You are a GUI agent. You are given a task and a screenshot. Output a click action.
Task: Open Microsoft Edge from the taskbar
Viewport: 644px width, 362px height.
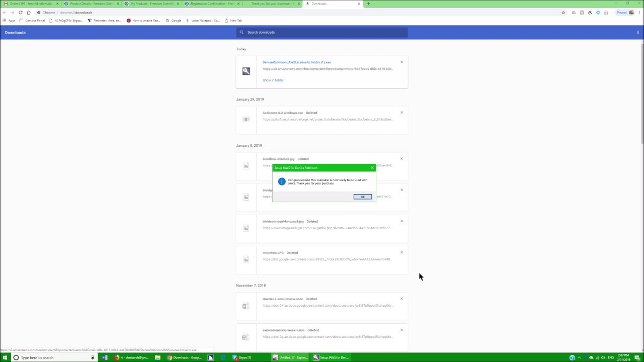pos(223,357)
